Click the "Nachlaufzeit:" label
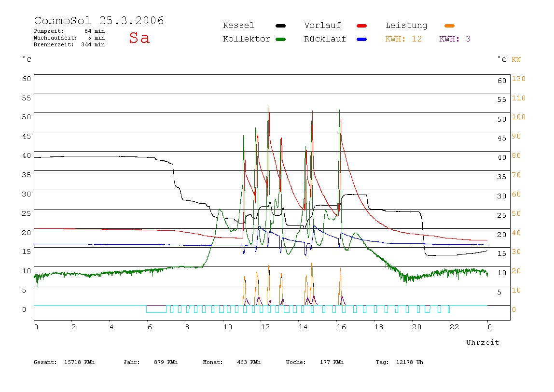 [55, 38]
